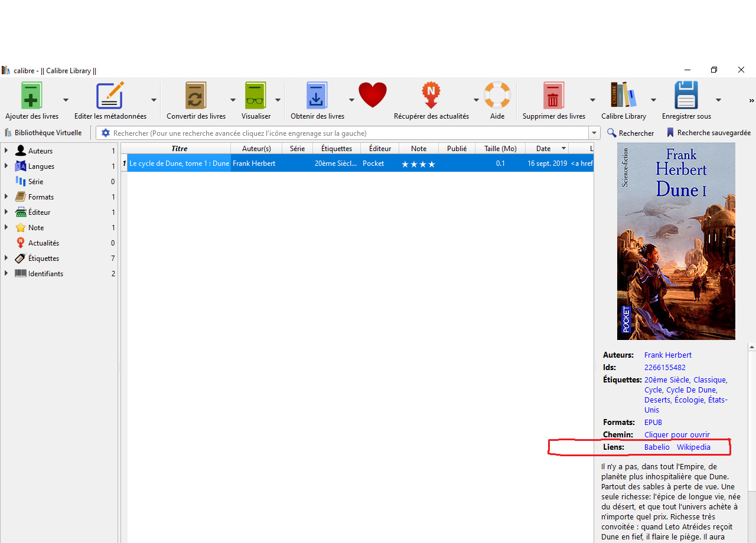This screenshot has width=756, height=543.
Task: Open the Enregistrer sous dropdown arrow
Action: pos(718,100)
